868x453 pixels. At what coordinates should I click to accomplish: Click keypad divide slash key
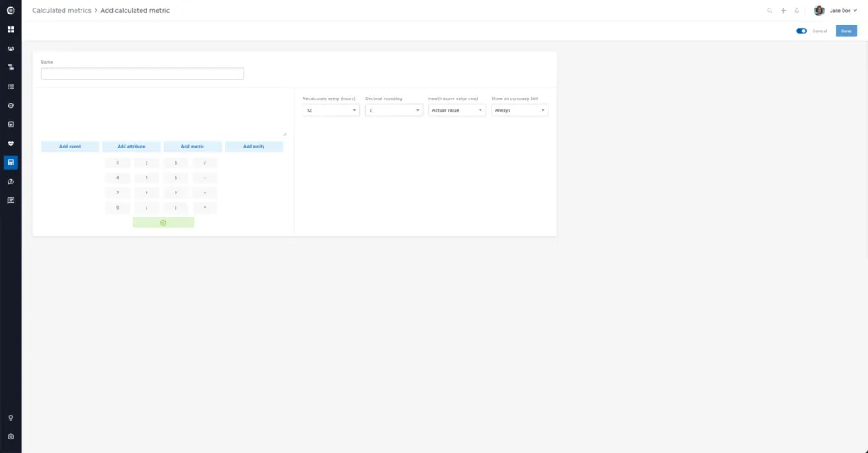(x=205, y=163)
